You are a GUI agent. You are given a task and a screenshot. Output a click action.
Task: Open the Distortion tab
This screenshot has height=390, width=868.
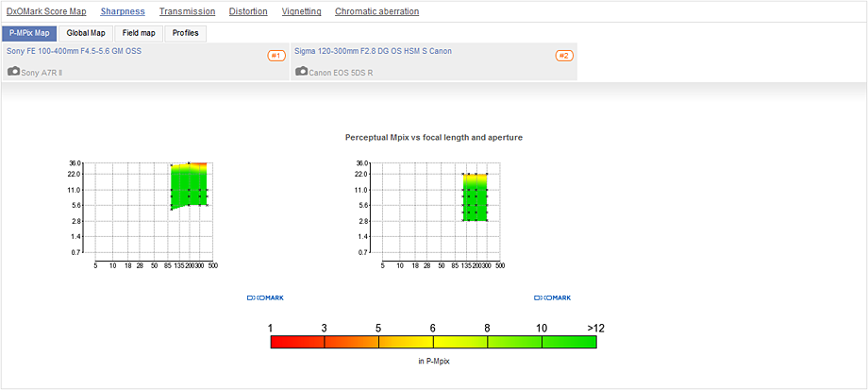click(248, 11)
